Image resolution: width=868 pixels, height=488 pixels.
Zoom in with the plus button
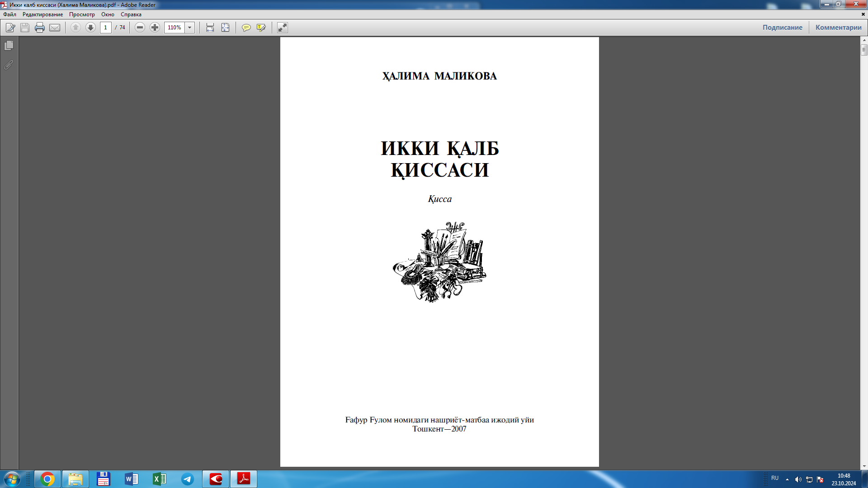click(x=155, y=28)
